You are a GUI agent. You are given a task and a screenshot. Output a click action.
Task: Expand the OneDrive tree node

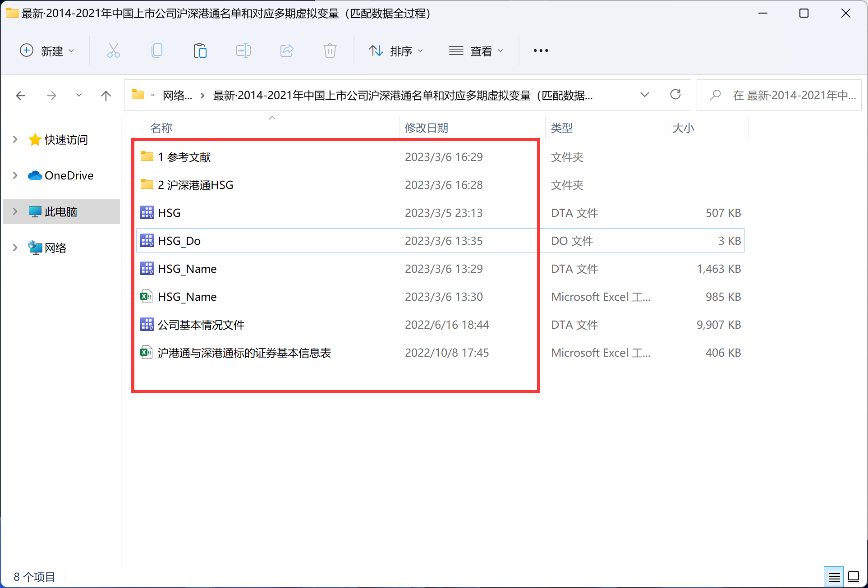click(15, 175)
